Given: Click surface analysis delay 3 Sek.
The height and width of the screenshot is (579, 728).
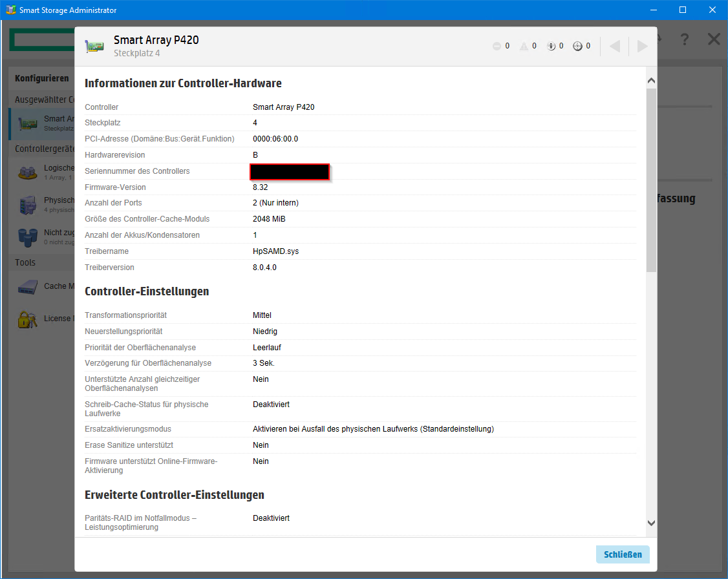Looking at the screenshot, I should pos(264,363).
